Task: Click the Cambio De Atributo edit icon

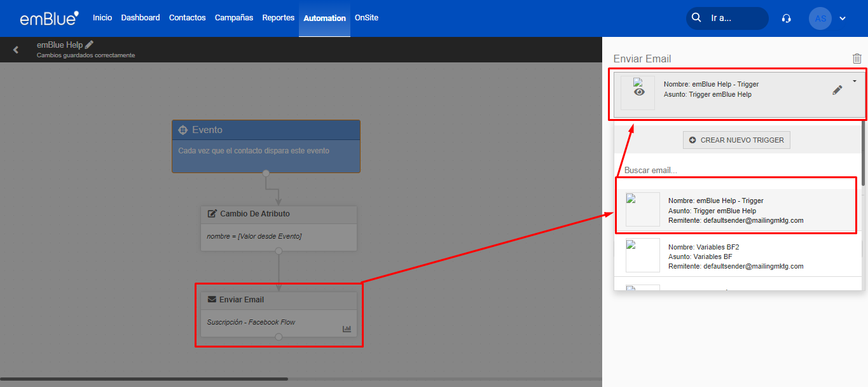Action: (212, 214)
